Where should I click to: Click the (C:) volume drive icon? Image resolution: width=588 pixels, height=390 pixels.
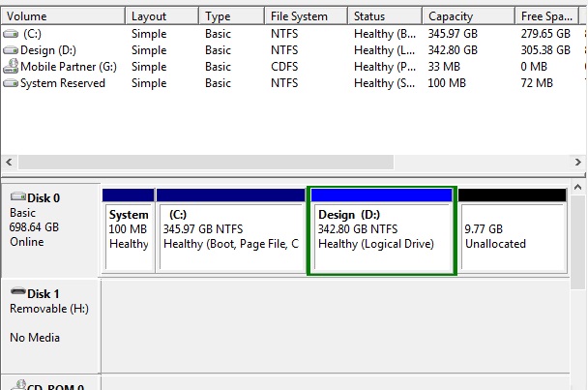(x=11, y=34)
